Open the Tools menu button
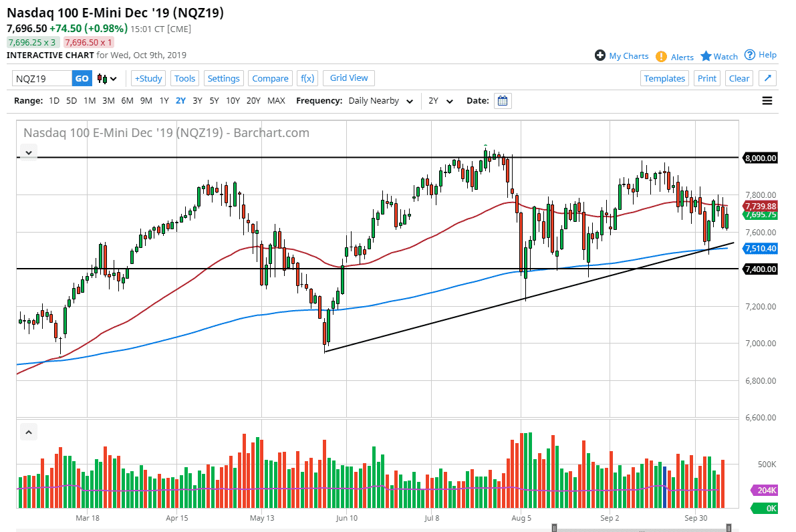Screen dimensions: 796x532 pos(184,78)
